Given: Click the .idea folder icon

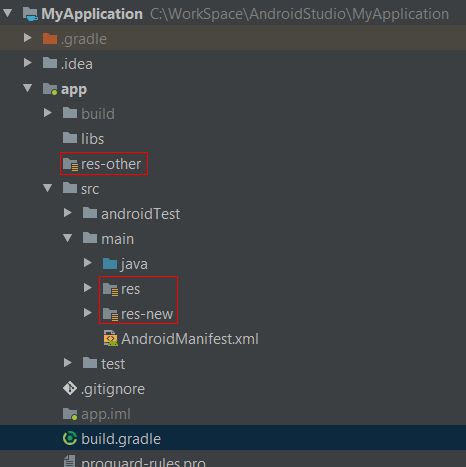Looking at the screenshot, I should coord(50,63).
